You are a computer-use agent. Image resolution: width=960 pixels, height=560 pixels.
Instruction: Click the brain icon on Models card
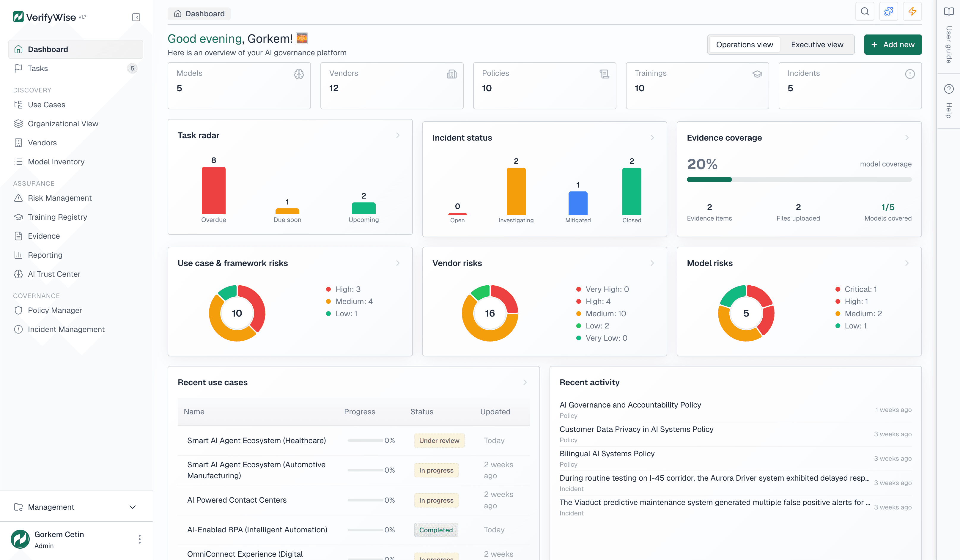299,74
